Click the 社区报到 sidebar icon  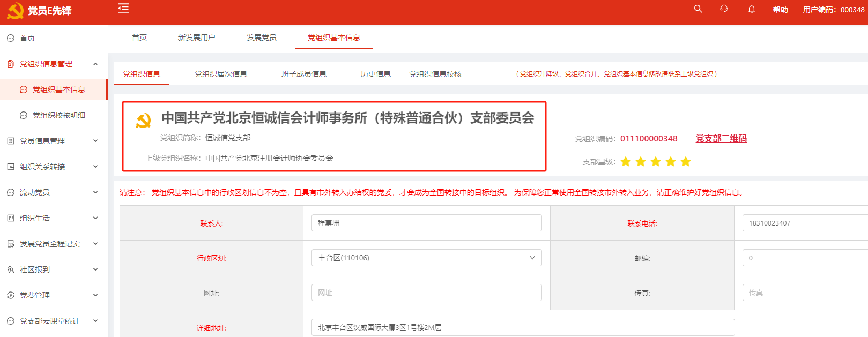(11, 269)
